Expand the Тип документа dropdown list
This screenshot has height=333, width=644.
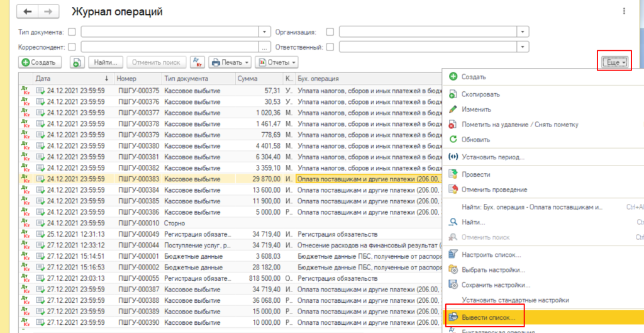265,31
